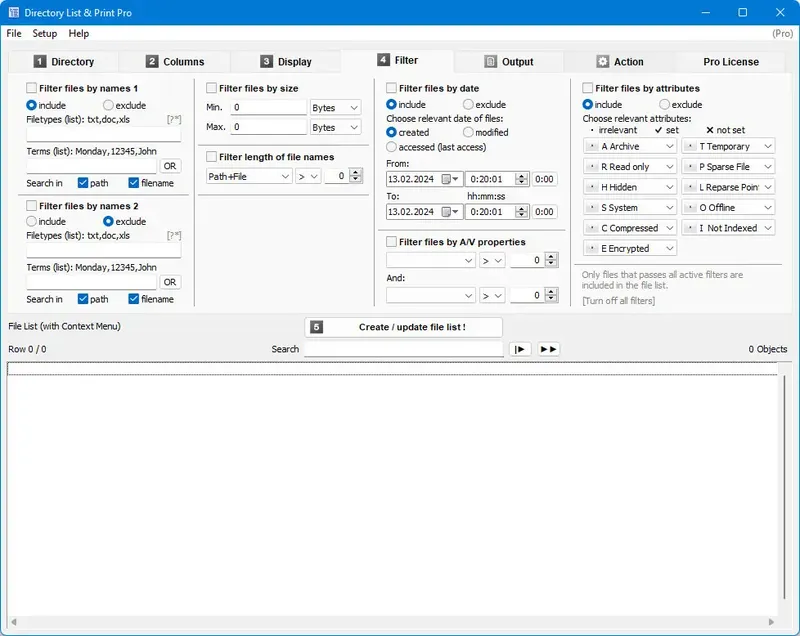Open the A Archive attribute dropdown
Viewport: 800px width, 636px height.
[x=630, y=146]
